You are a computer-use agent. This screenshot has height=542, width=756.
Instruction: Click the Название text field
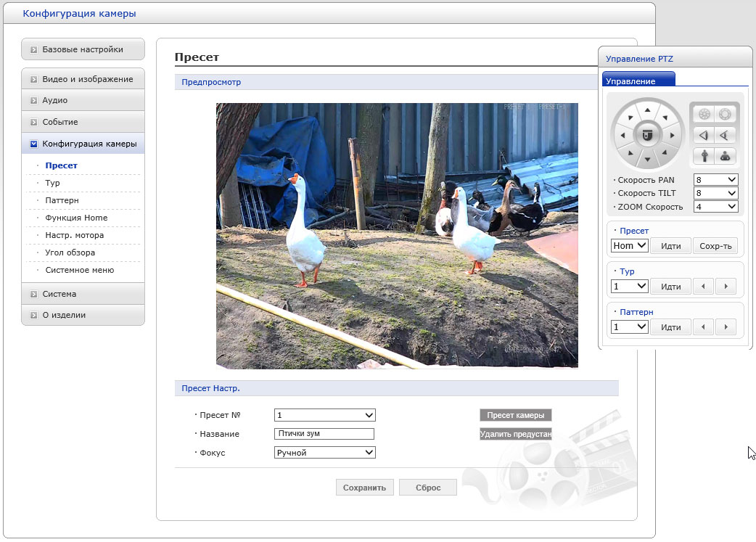tap(324, 434)
